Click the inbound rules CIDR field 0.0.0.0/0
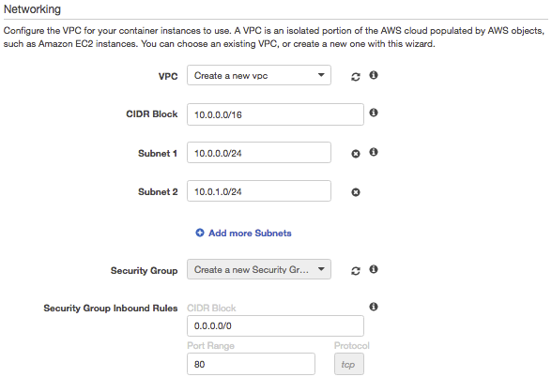Image resolution: width=552 pixels, height=392 pixels. tap(275, 325)
